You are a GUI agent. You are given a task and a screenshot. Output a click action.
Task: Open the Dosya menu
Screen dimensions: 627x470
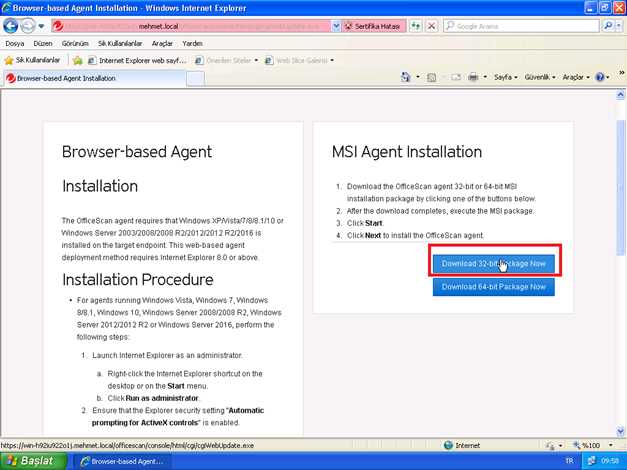tap(15, 44)
